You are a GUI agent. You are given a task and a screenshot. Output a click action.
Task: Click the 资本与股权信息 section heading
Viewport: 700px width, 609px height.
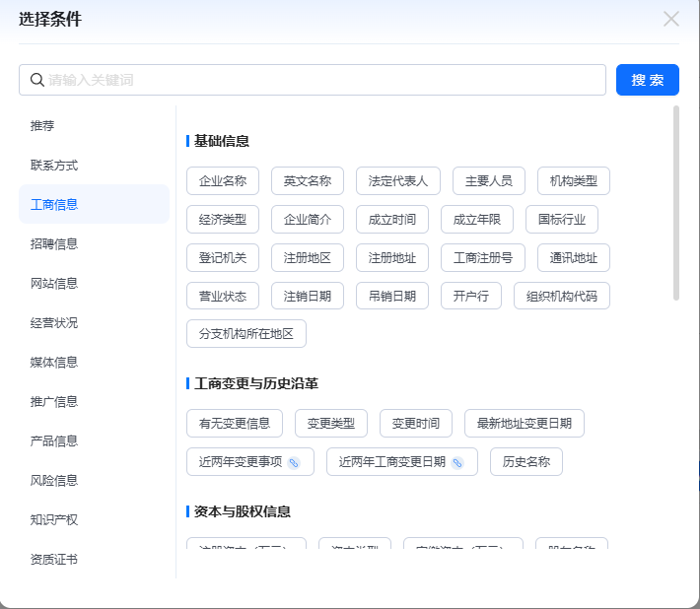point(243,511)
